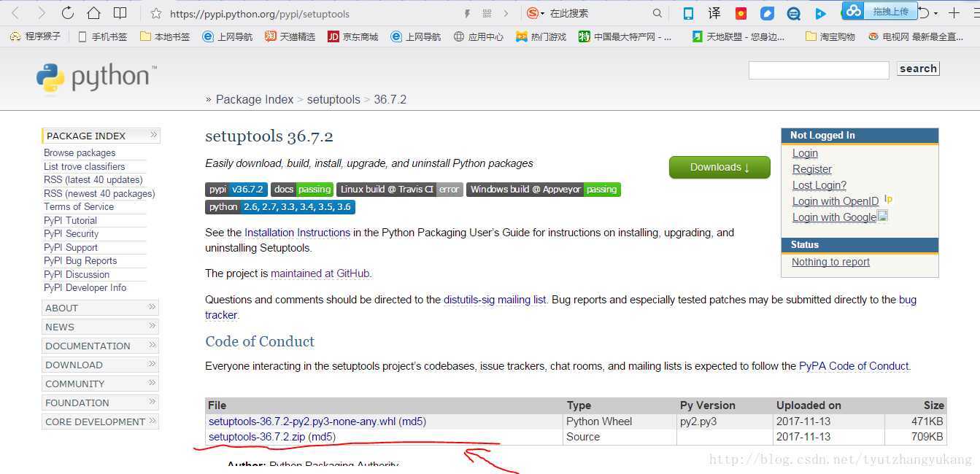Image resolution: width=980 pixels, height=474 pixels.
Task: Reload the page with the refresh icon
Action: [68, 13]
